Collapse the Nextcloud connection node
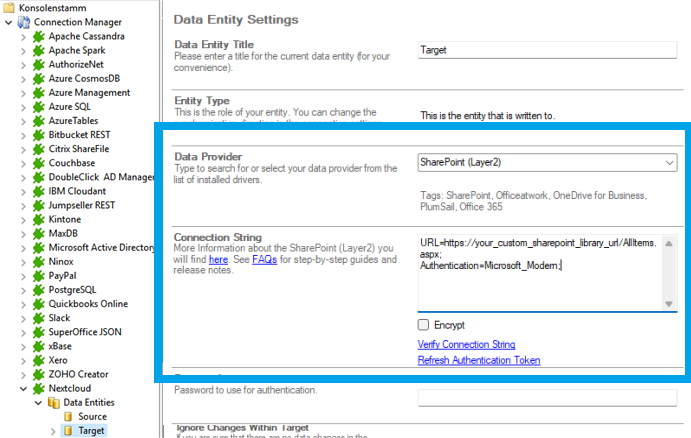The width and height of the screenshot is (691, 438). (23, 389)
